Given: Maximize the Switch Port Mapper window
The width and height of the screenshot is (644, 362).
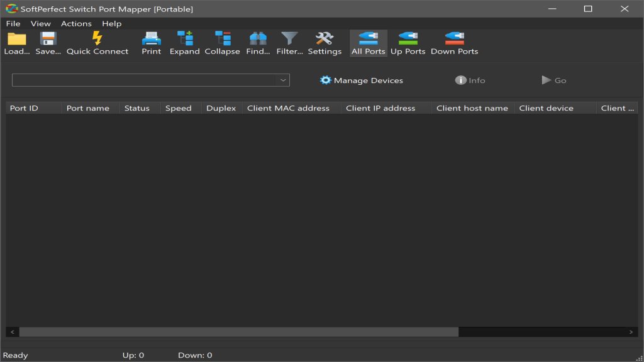Looking at the screenshot, I should (x=588, y=9).
